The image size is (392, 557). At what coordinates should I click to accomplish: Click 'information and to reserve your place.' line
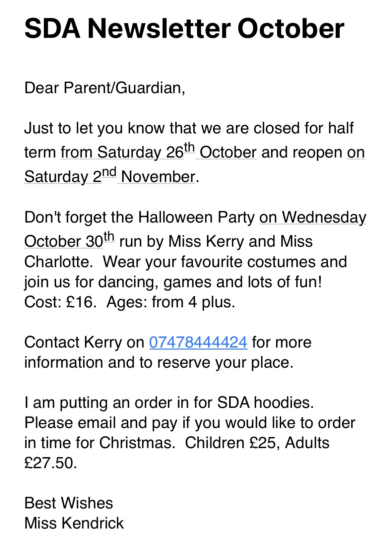tap(159, 363)
